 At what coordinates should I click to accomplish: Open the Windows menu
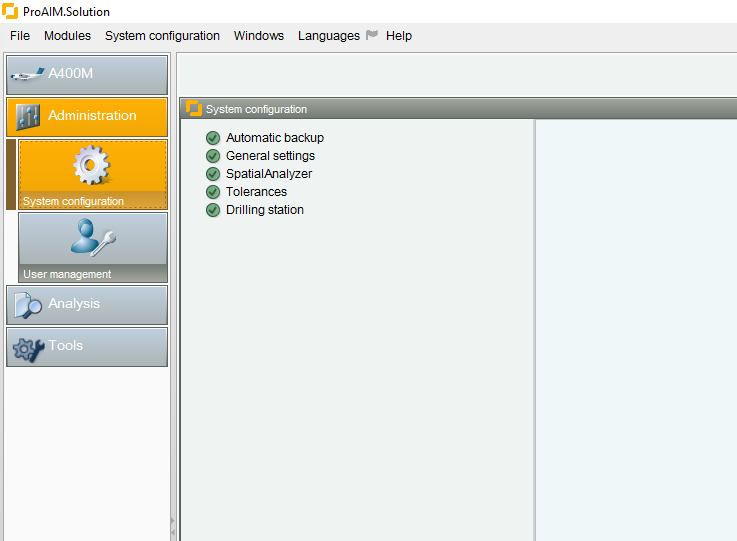tap(259, 36)
